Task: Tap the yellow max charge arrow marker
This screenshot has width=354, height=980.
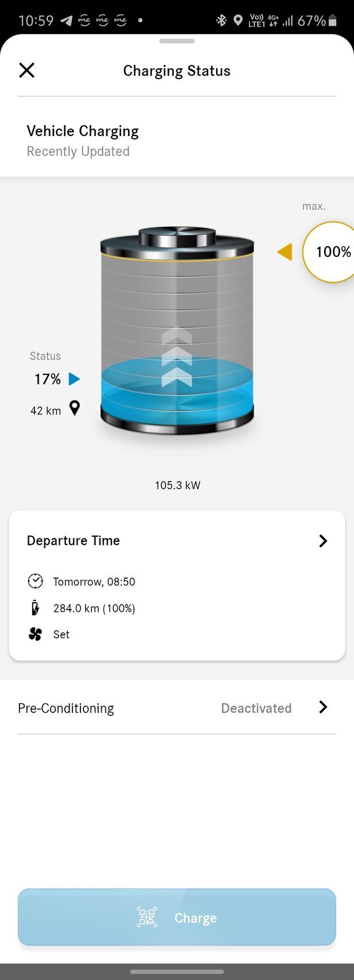Action: point(285,251)
